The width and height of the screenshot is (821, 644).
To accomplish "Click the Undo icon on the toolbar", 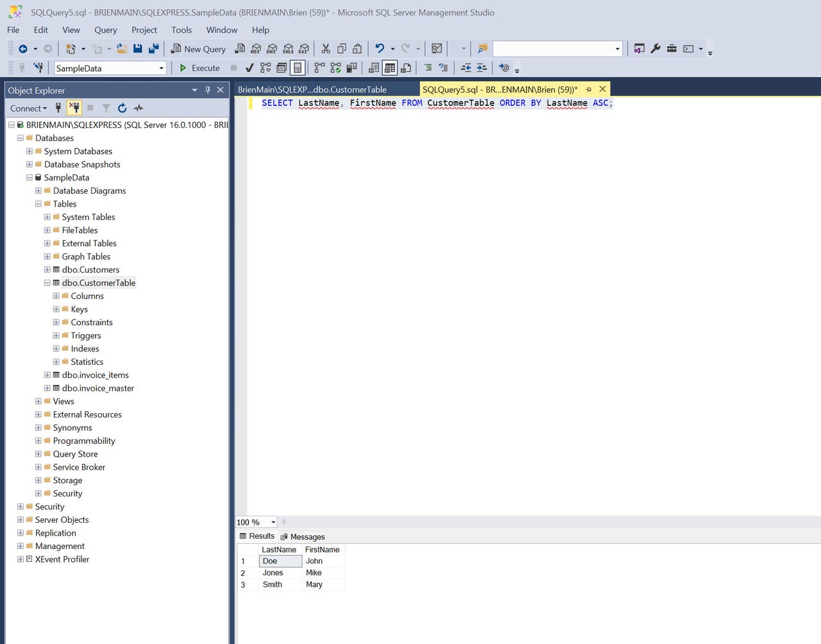I will click(380, 48).
